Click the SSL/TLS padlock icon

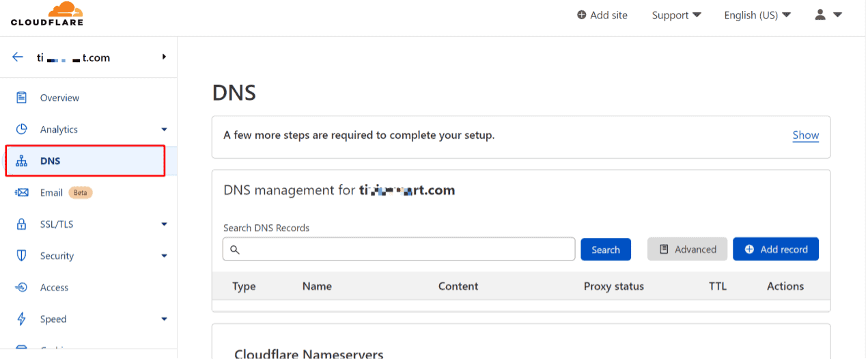22,224
